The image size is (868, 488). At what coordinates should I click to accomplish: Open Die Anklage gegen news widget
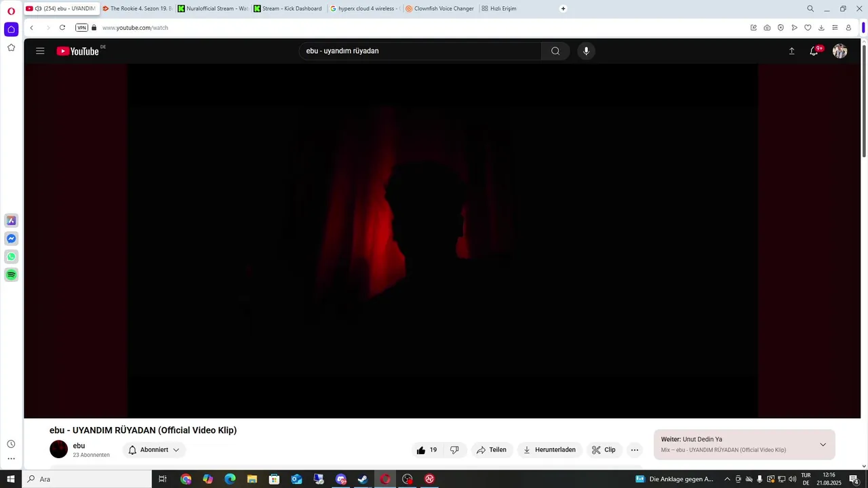coord(674,479)
